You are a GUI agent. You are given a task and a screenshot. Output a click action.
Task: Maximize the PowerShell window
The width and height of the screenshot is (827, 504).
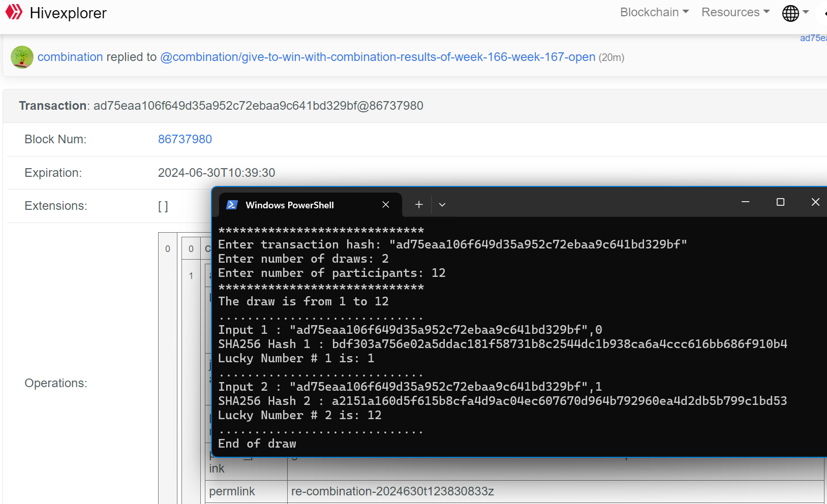point(780,202)
